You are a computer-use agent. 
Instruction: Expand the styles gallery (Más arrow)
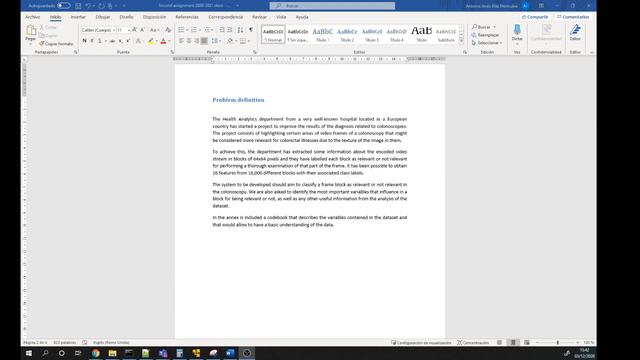click(461, 41)
